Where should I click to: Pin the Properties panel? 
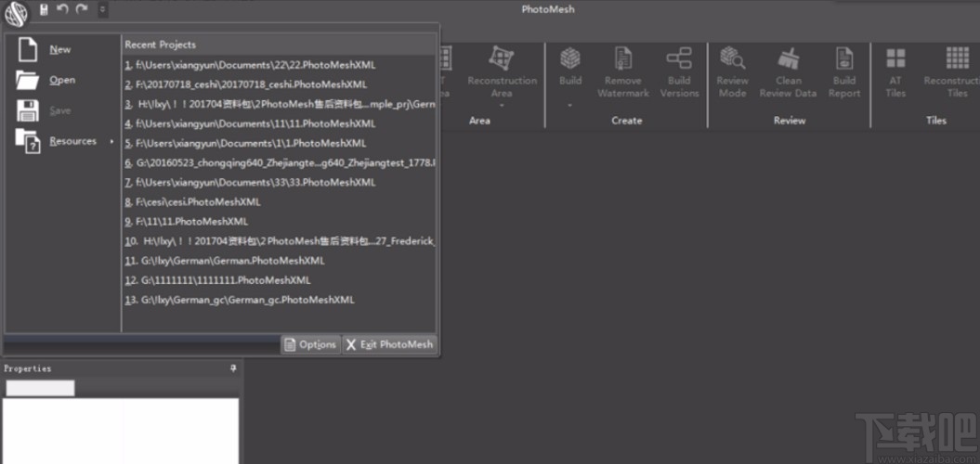[234, 368]
